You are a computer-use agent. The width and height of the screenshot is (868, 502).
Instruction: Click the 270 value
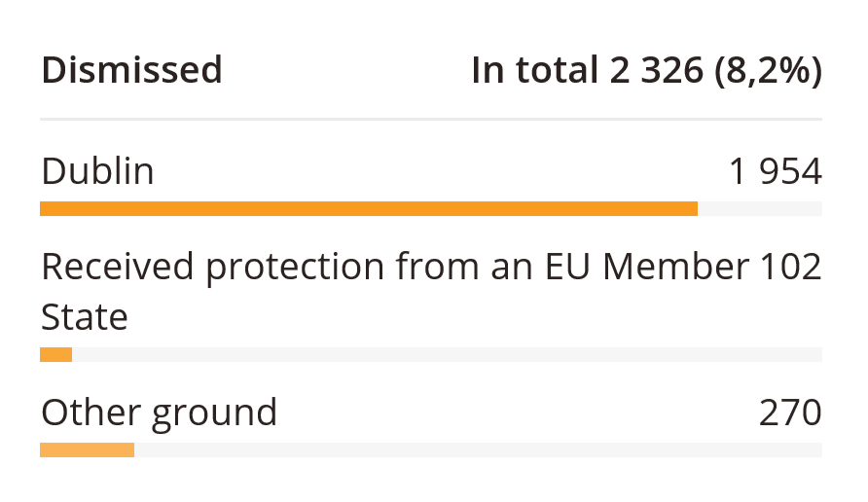[790, 412]
